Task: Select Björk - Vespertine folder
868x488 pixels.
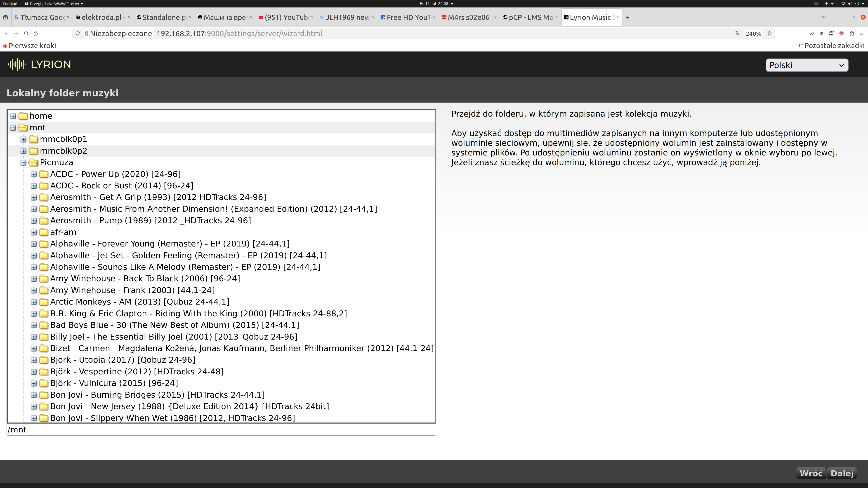Action: click(x=137, y=372)
